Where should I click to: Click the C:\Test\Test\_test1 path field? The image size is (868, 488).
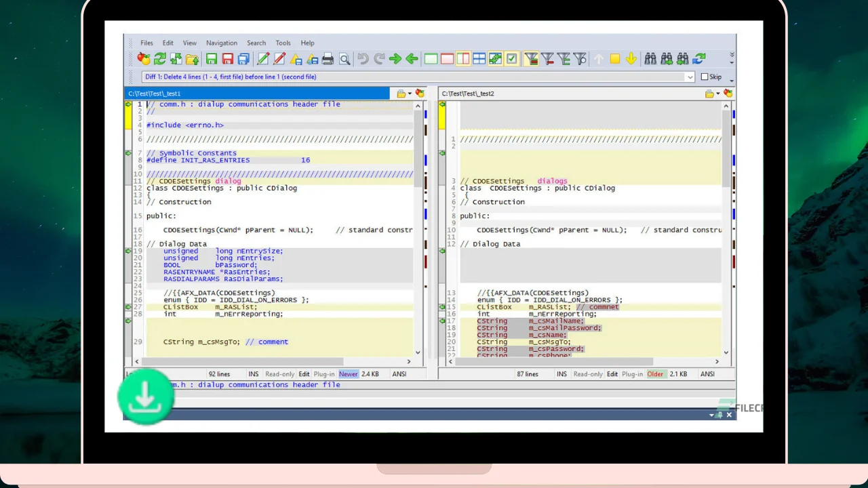(258, 94)
